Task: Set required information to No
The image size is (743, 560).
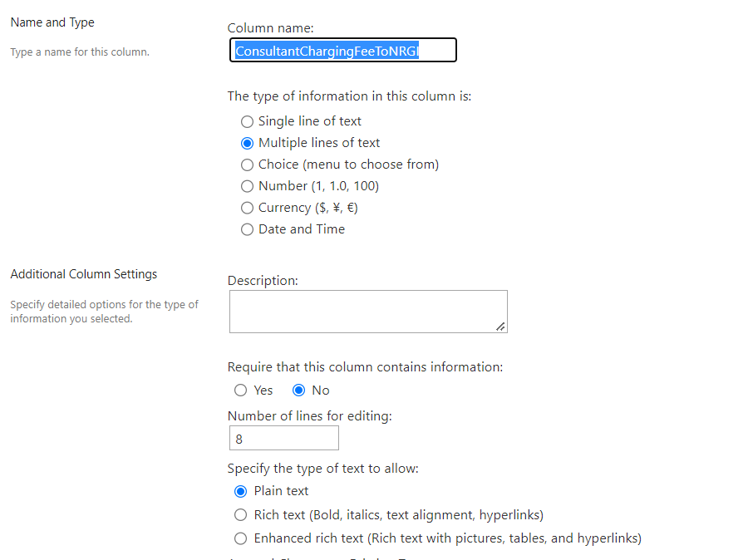Action: click(299, 391)
